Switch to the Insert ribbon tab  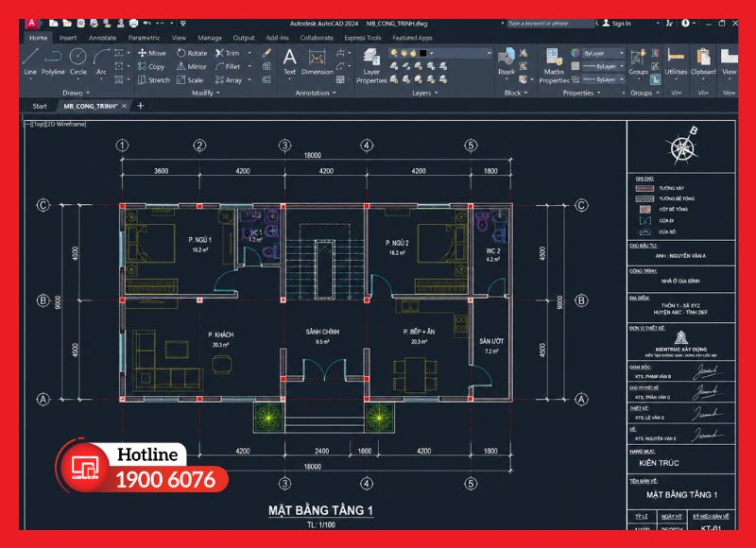pos(68,38)
